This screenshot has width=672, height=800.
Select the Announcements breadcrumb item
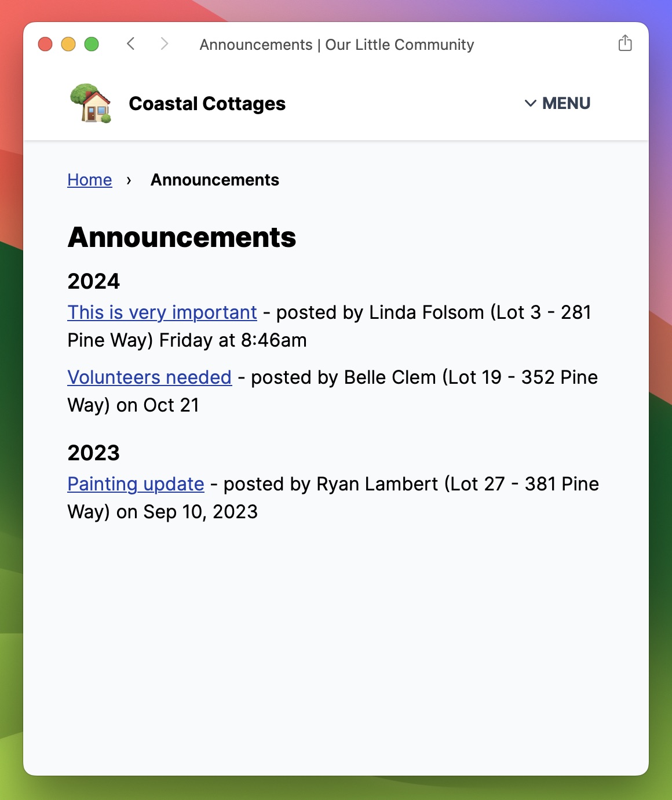(x=215, y=180)
